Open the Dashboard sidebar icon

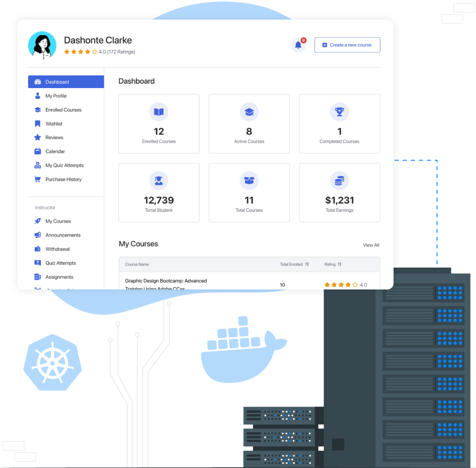[x=38, y=81]
